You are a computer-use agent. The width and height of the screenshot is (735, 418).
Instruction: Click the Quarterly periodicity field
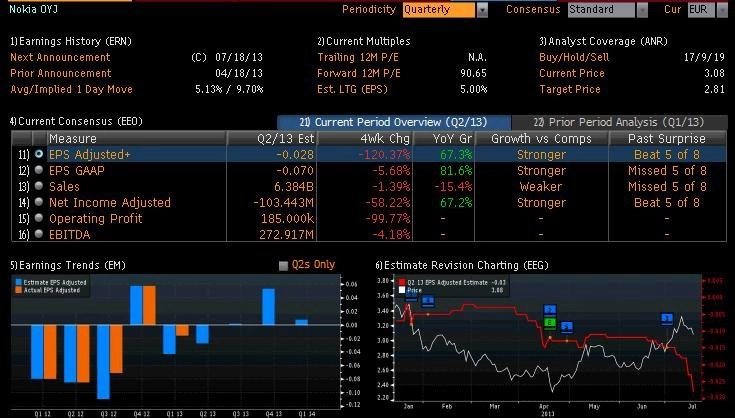tap(439, 10)
